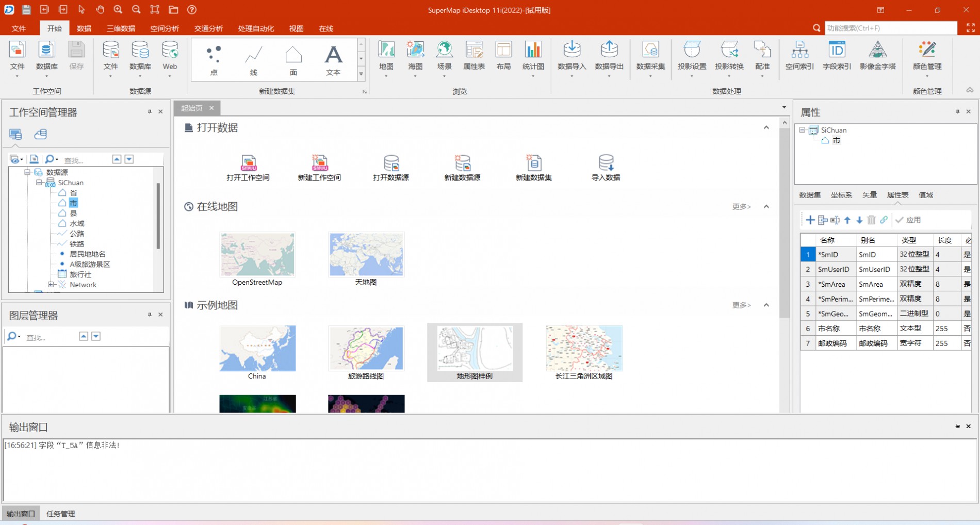Select the A级旅游景区 dataset
This screenshot has height=525, width=980.
click(90, 264)
